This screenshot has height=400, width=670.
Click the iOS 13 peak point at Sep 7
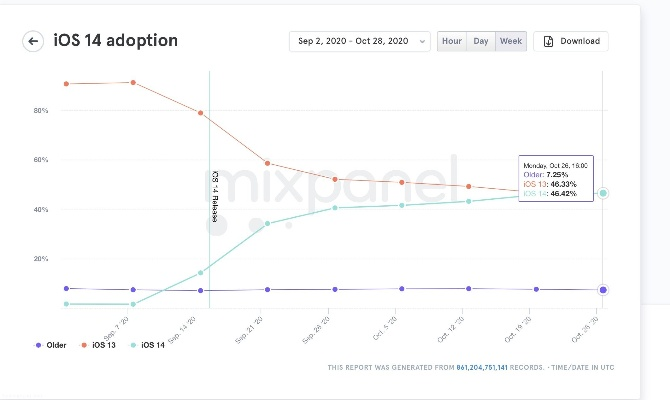click(x=134, y=82)
